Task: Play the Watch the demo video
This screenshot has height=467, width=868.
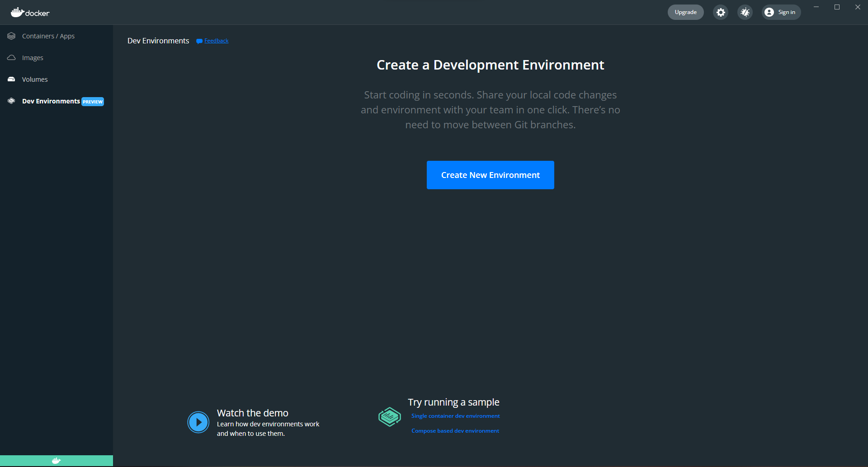Action: (x=198, y=422)
